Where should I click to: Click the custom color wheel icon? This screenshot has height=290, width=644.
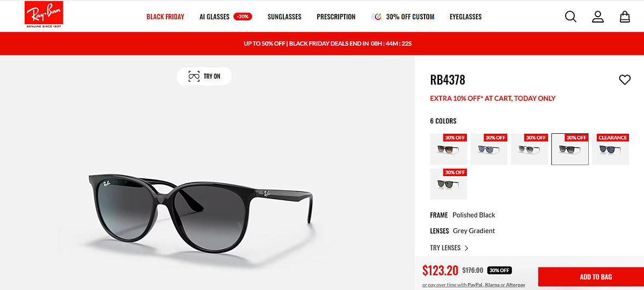[x=377, y=17]
